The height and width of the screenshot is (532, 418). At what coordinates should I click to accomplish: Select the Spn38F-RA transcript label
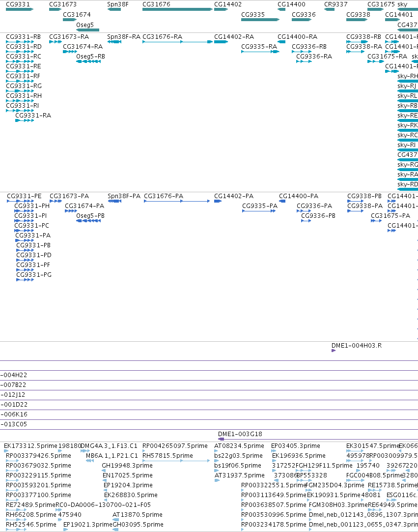click(124, 37)
